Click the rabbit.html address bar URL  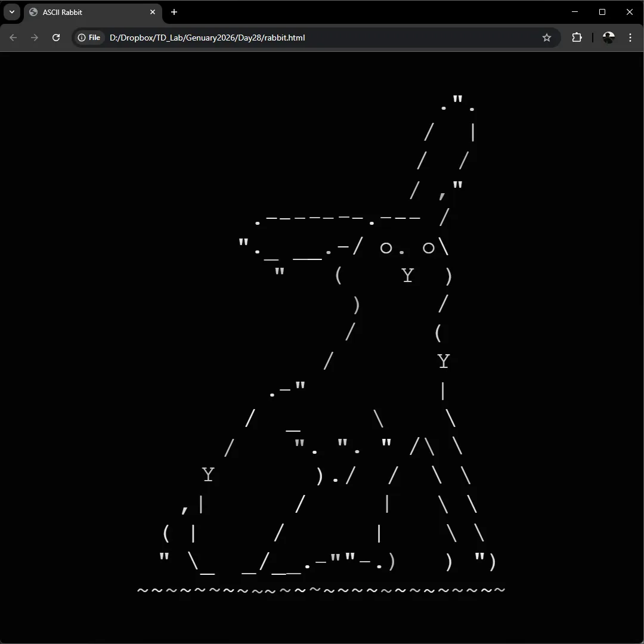tap(207, 38)
